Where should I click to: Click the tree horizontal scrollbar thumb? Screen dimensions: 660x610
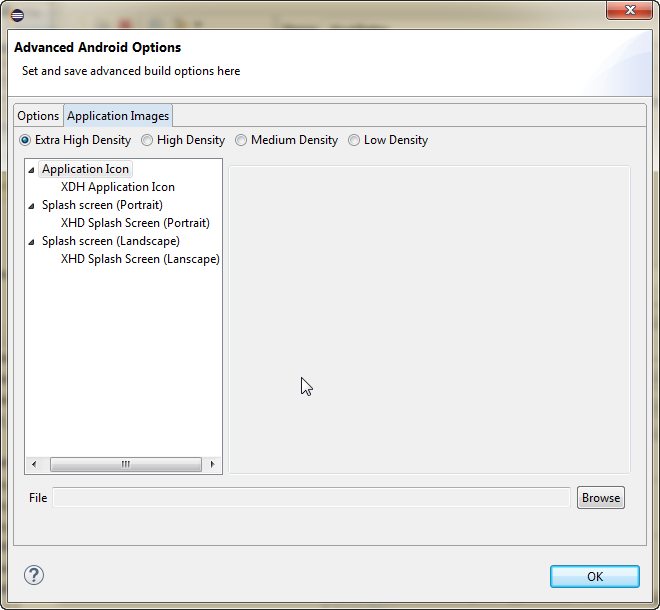pos(126,464)
